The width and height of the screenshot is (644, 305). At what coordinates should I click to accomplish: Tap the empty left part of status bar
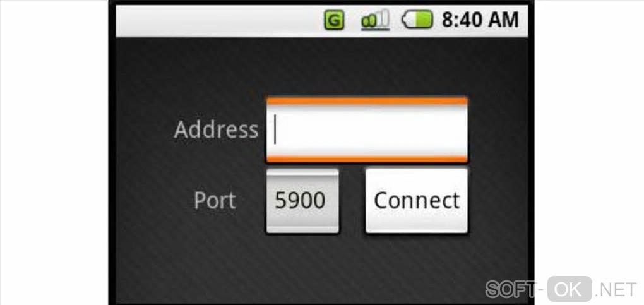point(218,21)
